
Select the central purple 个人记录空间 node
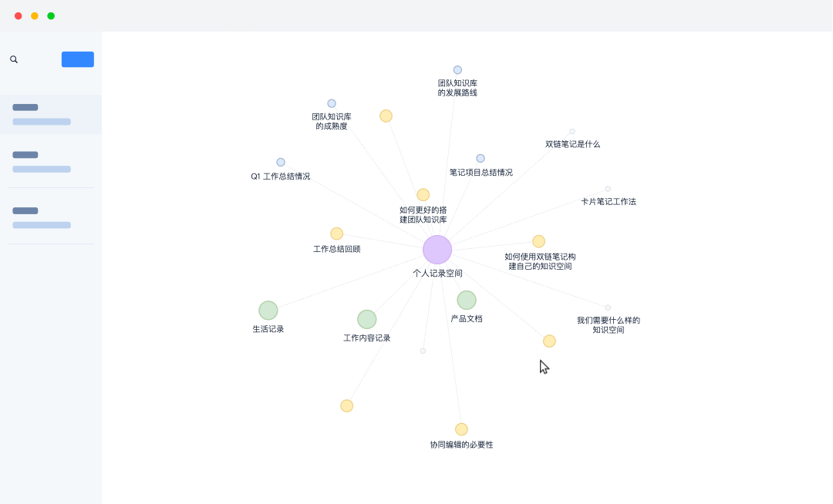tap(437, 250)
